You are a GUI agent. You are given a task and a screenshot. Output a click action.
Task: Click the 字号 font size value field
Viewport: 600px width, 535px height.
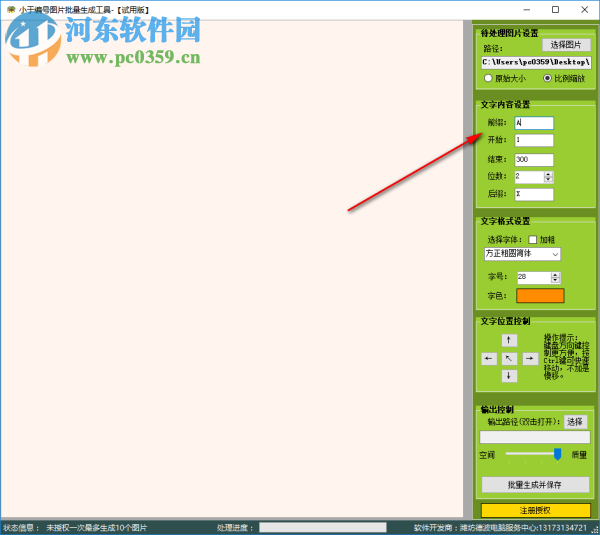534,277
